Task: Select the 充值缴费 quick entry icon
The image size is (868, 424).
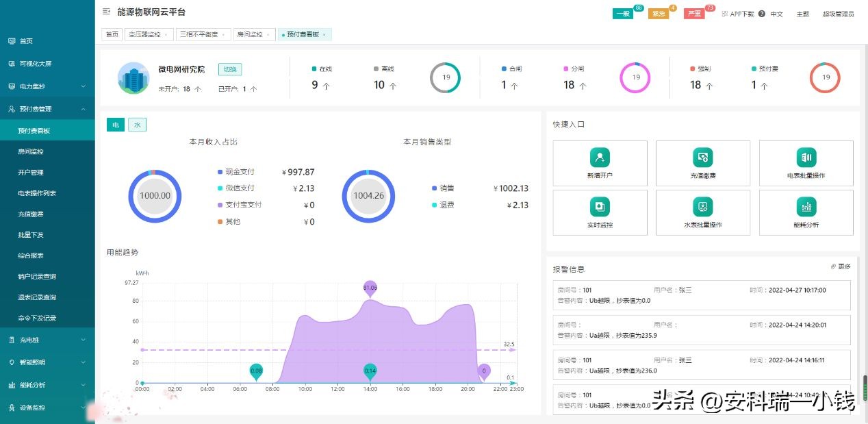Action: [702, 158]
